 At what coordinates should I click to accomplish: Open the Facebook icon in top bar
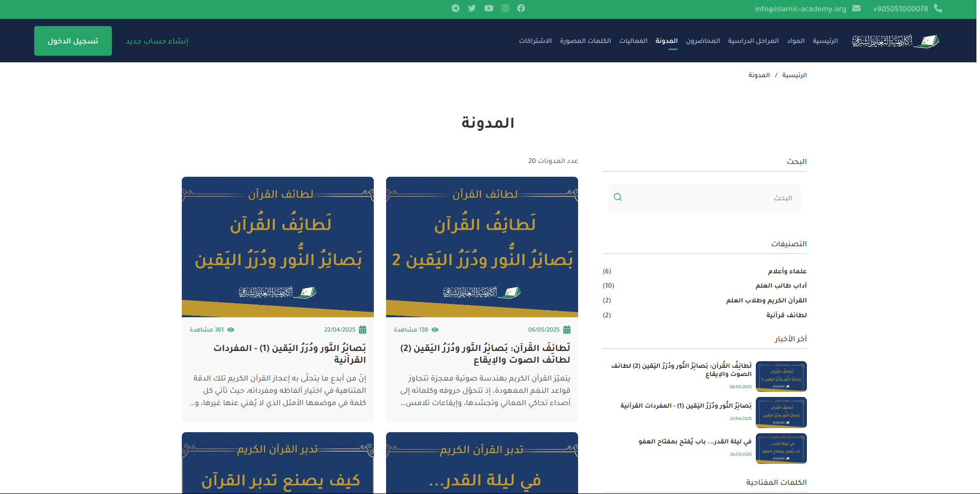pyautogui.click(x=521, y=8)
